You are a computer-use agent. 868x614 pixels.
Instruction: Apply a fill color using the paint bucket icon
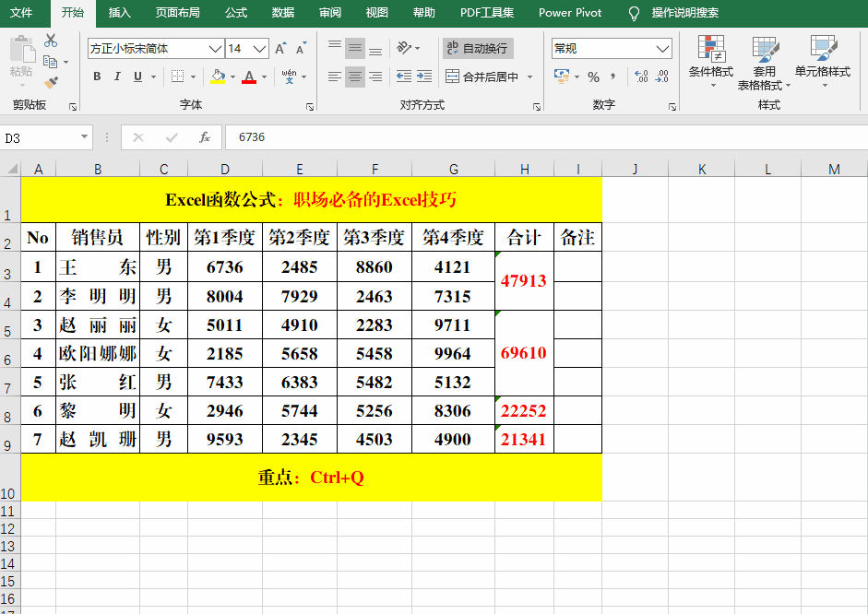[216, 77]
